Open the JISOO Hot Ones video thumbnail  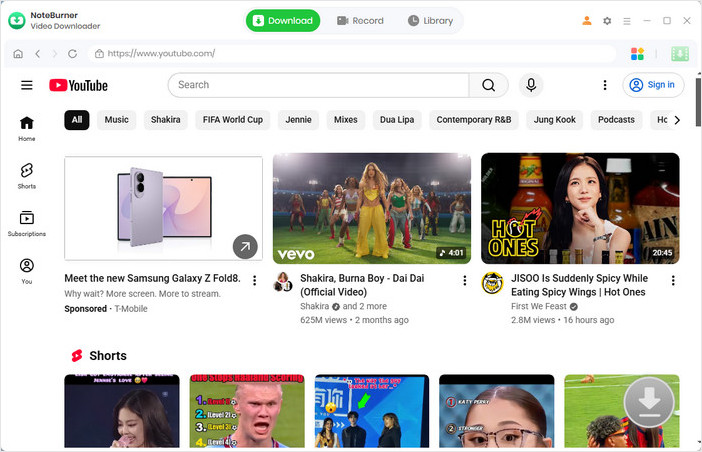click(x=580, y=209)
